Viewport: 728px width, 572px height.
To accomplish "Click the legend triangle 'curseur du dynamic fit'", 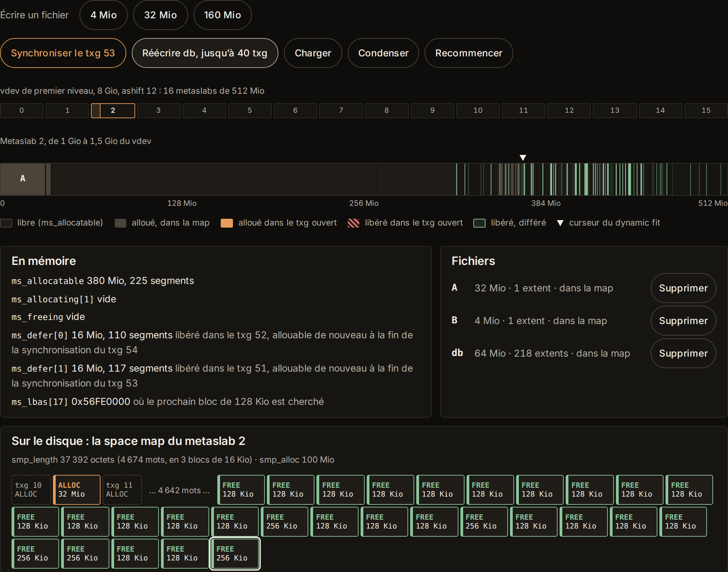I will pyautogui.click(x=560, y=223).
